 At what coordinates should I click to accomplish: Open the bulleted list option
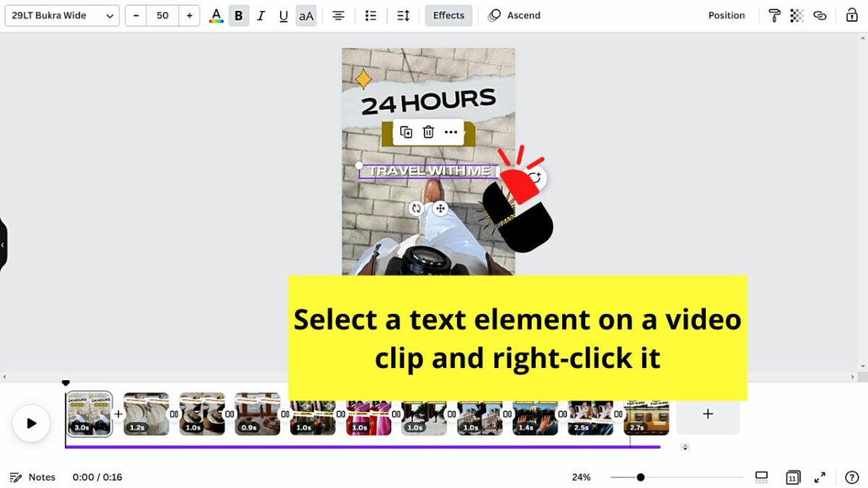tap(370, 15)
